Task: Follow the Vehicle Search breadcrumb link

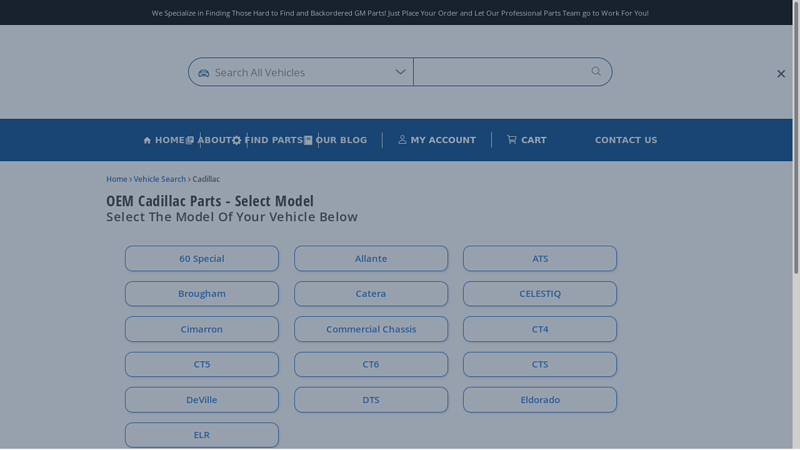Action: [160, 180]
